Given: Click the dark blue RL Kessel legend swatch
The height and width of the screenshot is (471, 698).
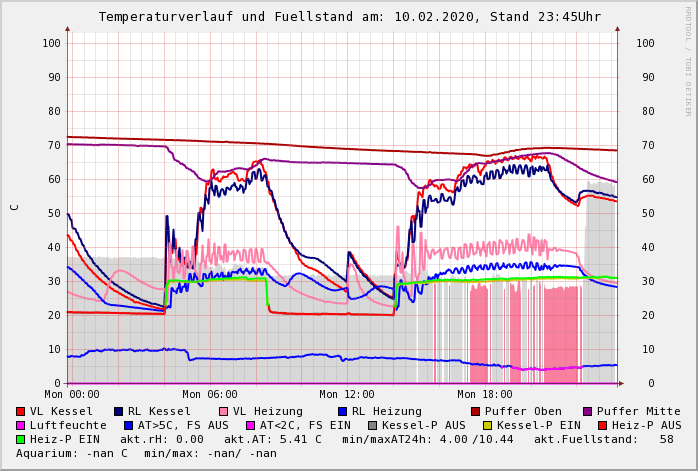Looking at the screenshot, I should (119, 411).
